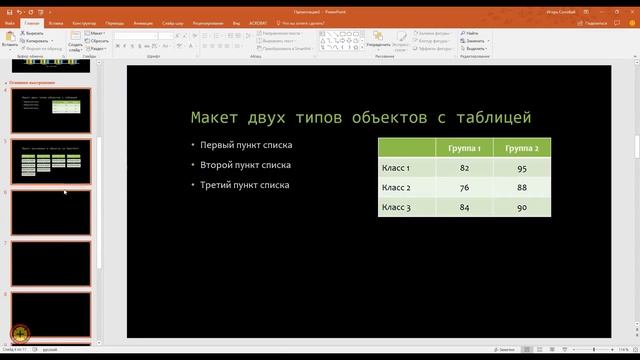Click the Copy (Копировать) button
Image resolution: width=640 pixels, height=360 pixels.
(36, 41)
